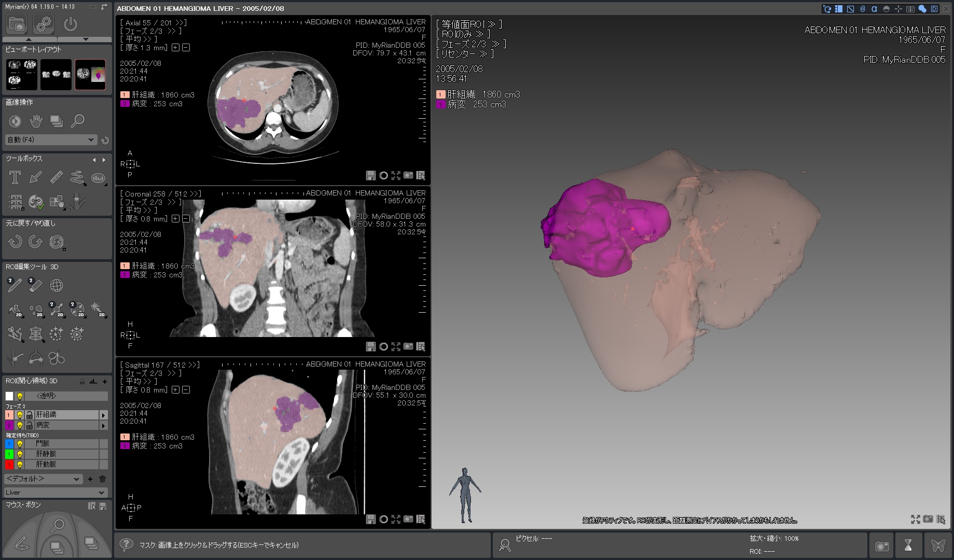Select the text annotation tool
This screenshot has width=954, height=560.
coord(15,177)
